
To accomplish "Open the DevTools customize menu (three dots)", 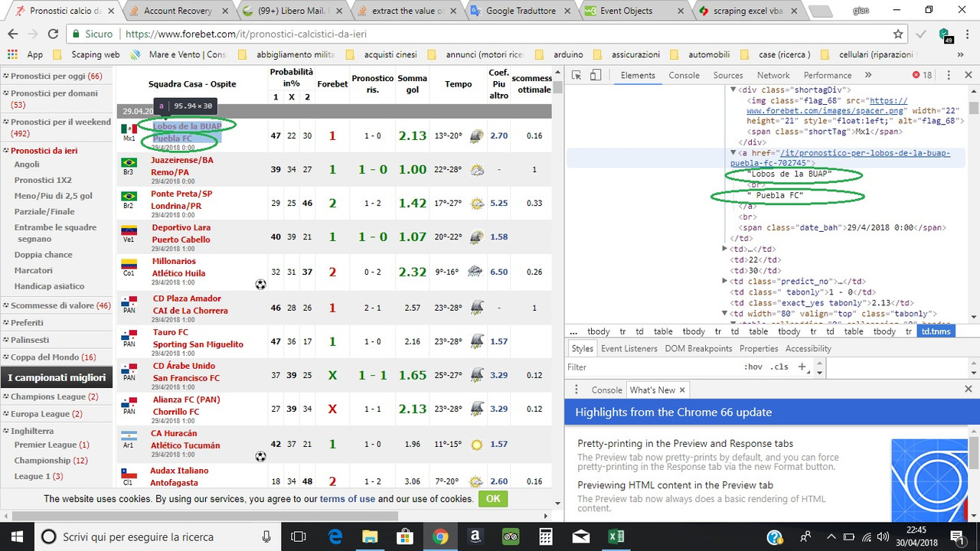I will click(948, 75).
